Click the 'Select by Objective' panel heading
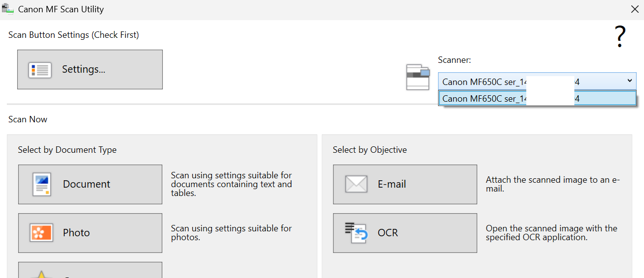This screenshot has width=644, height=278. pyautogui.click(x=369, y=150)
